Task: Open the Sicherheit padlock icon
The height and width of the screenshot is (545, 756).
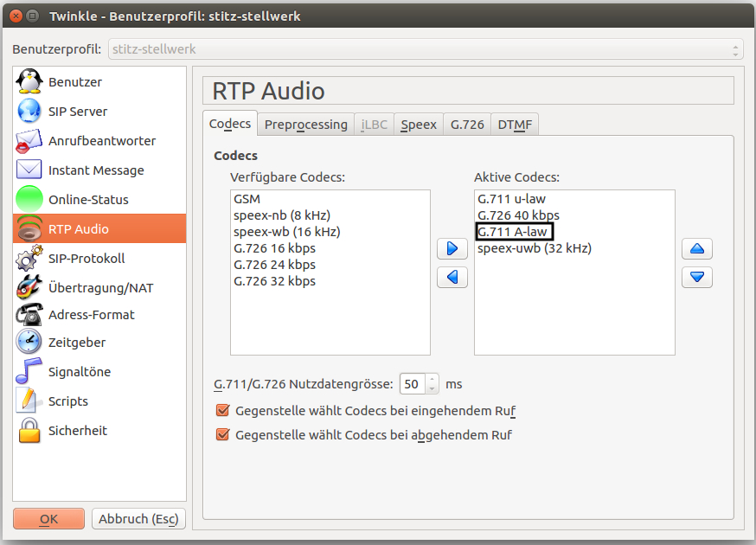Action: [29, 430]
